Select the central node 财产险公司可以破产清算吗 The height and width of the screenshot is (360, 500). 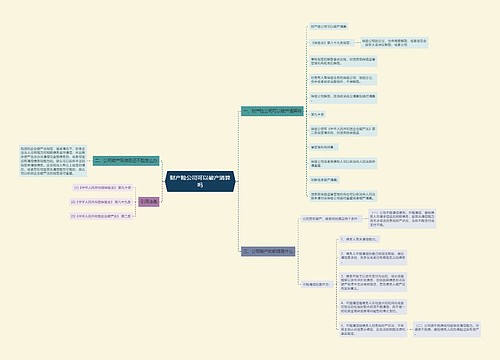pos(200,181)
